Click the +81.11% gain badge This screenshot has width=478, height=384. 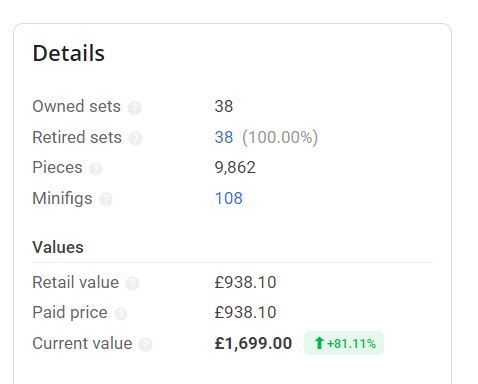(x=344, y=343)
